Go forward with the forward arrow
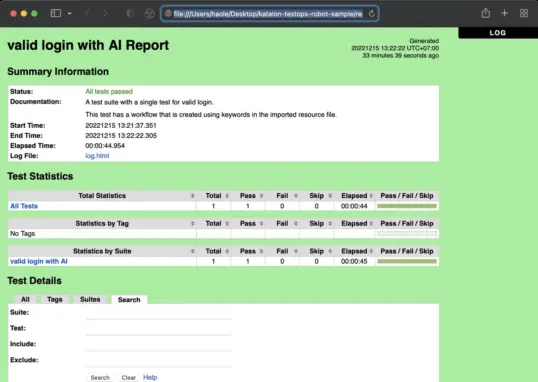Viewport: 538px width, 382px height. pyautogui.click(x=106, y=13)
